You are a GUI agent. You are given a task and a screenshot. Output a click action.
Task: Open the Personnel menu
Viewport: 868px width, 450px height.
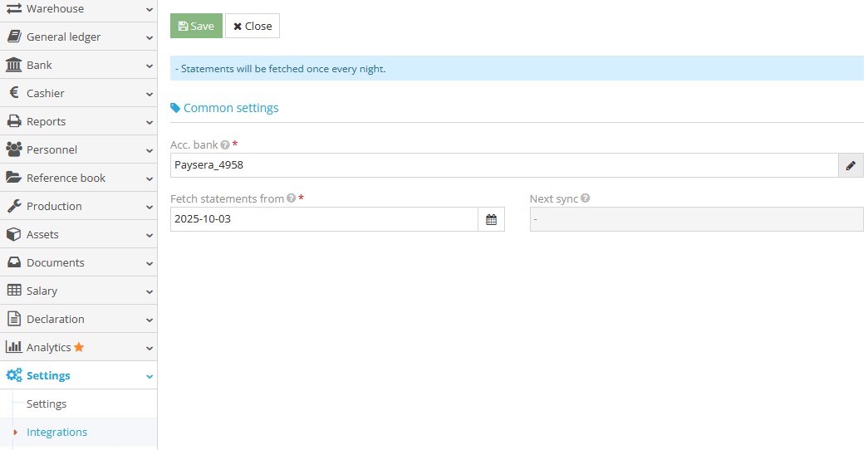point(51,149)
